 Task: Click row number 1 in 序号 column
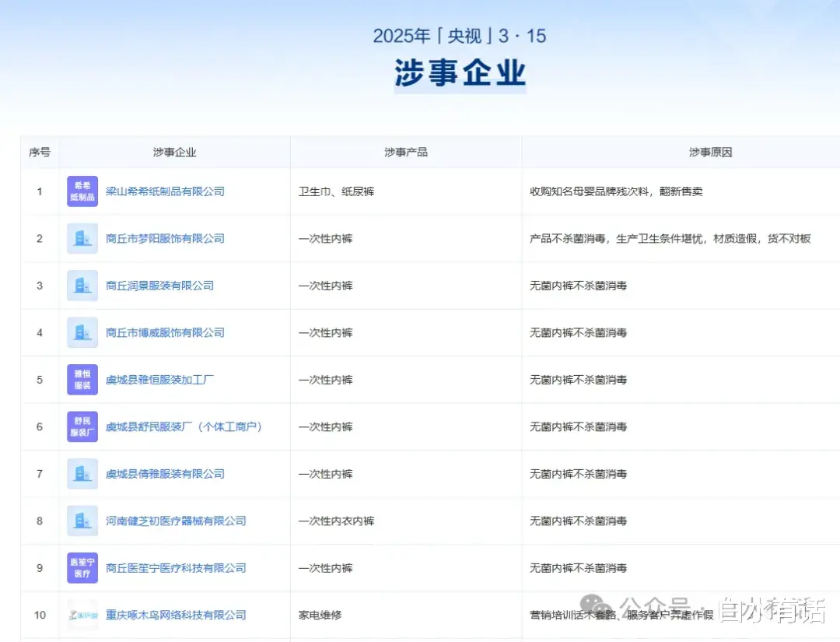click(x=40, y=191)
